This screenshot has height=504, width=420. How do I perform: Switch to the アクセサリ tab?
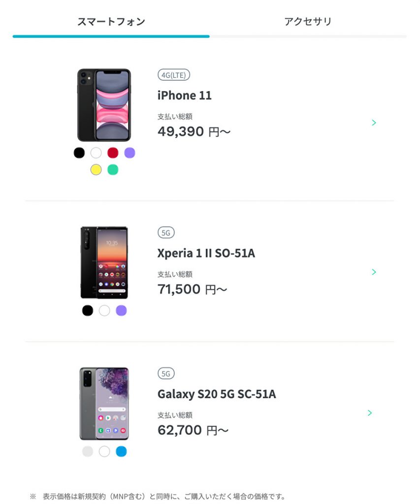tap(308, 22)
